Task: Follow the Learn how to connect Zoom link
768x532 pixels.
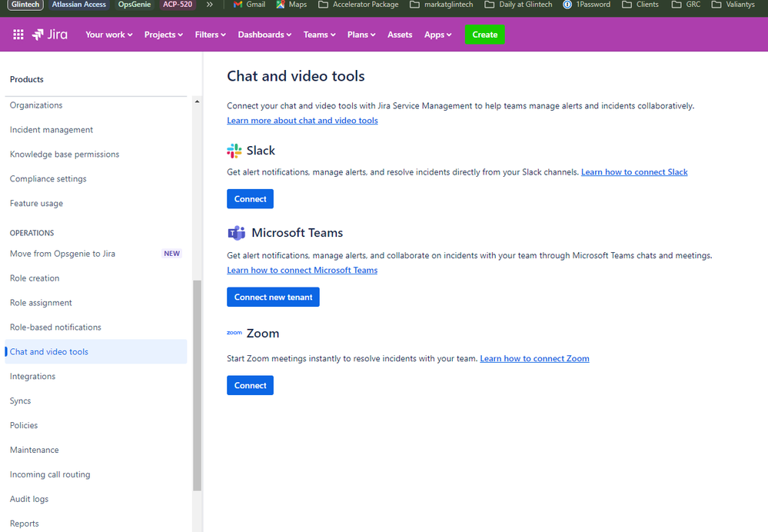Action: tap(534, 358)
